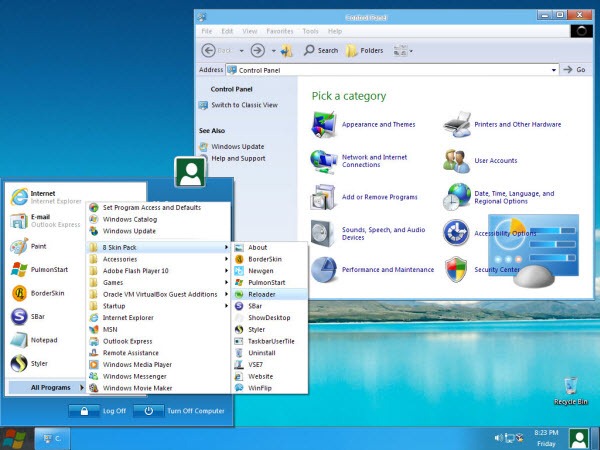
Task: Expand the Adobe Flash Player 10 submenu
Action: click(x=159, y=271)
